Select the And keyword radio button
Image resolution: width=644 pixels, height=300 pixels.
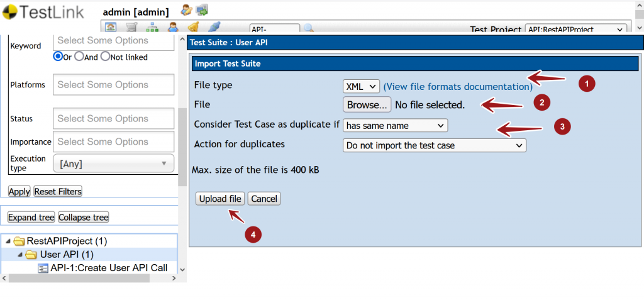click(x=79, y=57)
